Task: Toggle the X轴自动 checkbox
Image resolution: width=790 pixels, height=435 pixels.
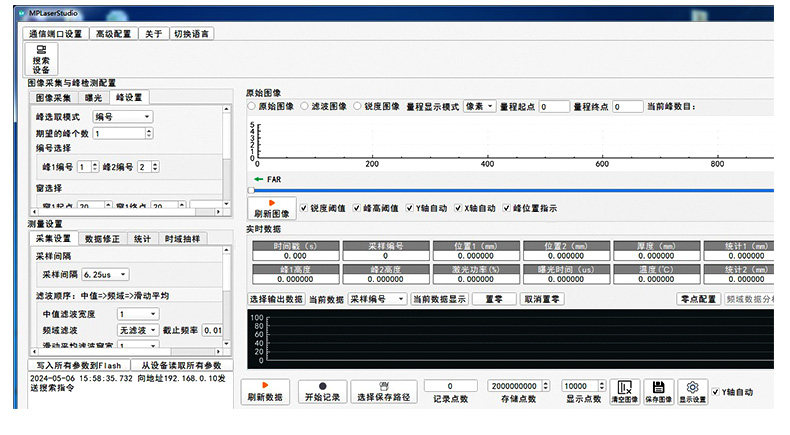Action: click(x=458, y=208)
